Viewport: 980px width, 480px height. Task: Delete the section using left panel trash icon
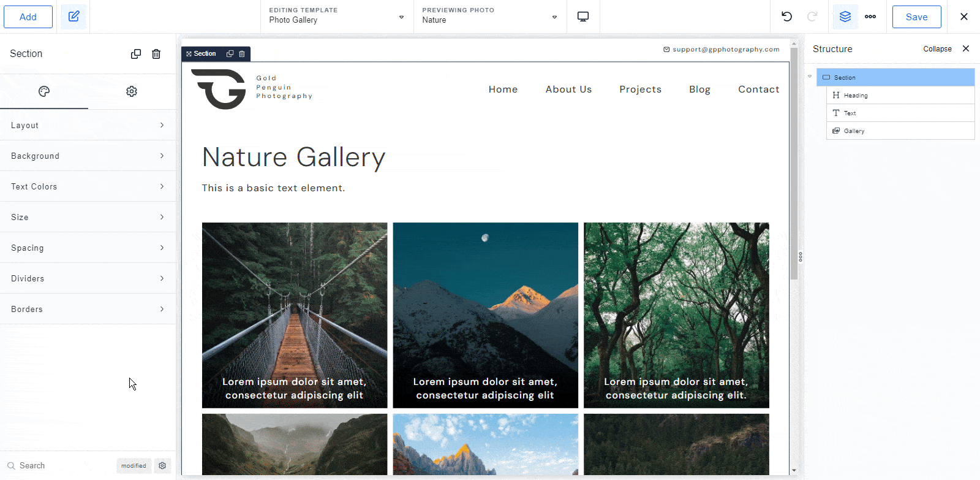click(x=156, y=54)
